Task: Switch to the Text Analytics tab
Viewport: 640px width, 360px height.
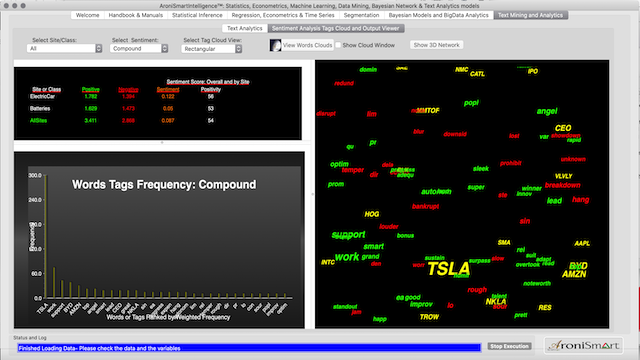Action: 244,28
